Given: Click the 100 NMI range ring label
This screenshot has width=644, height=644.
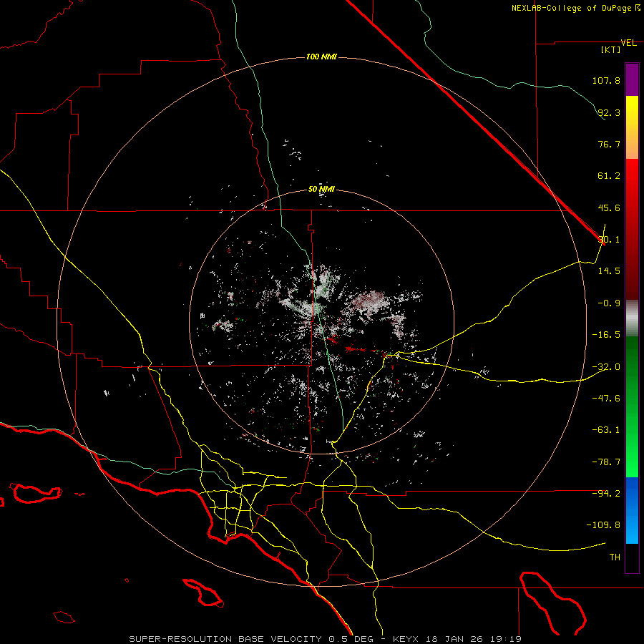Looking at the screenshot, I should pos(321,57).
